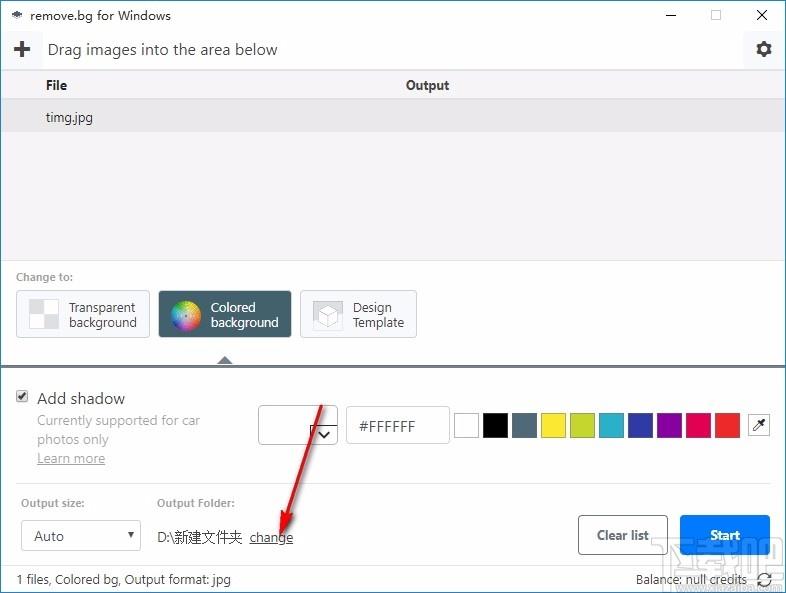Screen dimensions: 786x593
Task: Choose the cyan color swatch
Action: point(612,426)
